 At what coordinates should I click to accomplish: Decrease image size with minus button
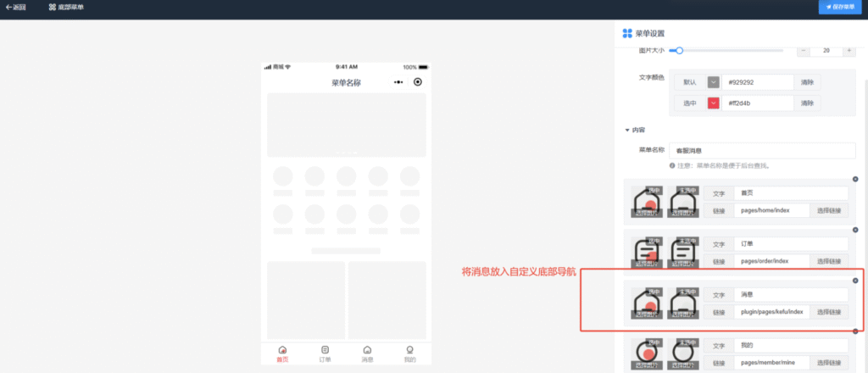804,50
